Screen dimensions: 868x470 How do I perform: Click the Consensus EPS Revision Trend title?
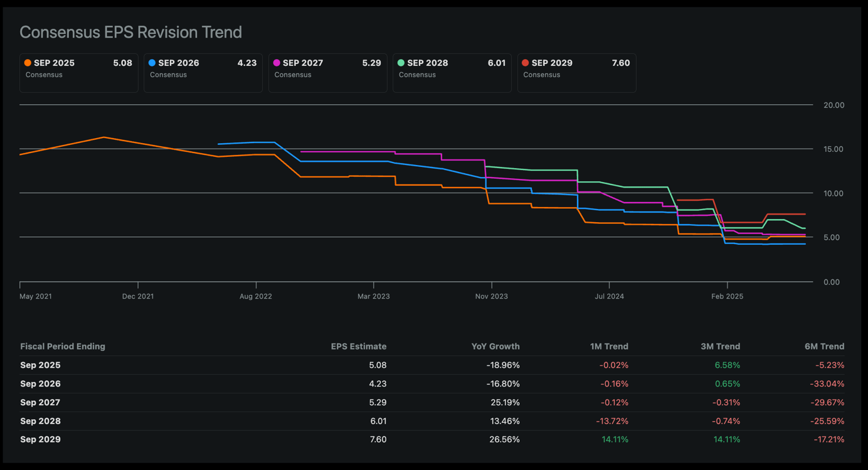[130, 32]
